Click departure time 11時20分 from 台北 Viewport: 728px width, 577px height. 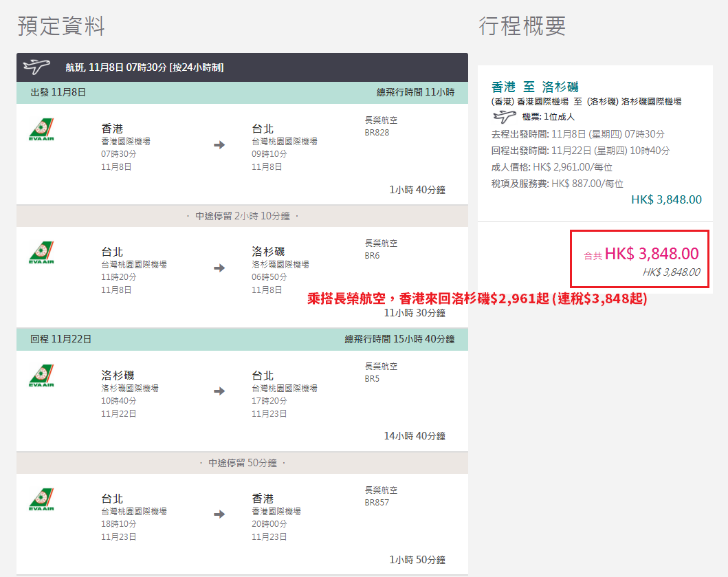(119, 277)
